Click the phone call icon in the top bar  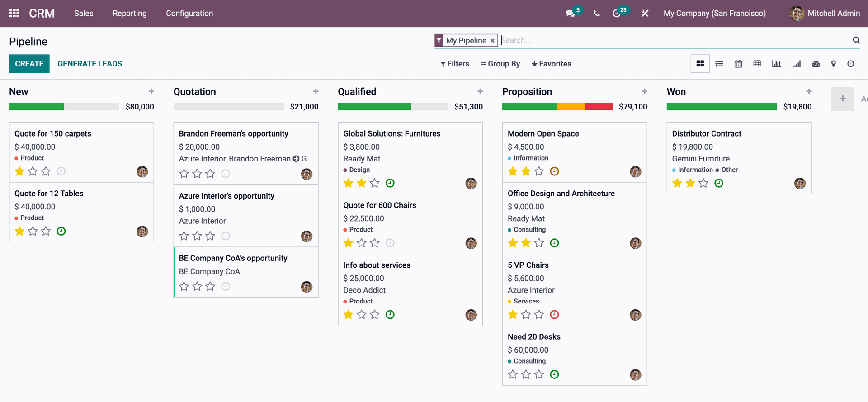[x=597, y=14]
